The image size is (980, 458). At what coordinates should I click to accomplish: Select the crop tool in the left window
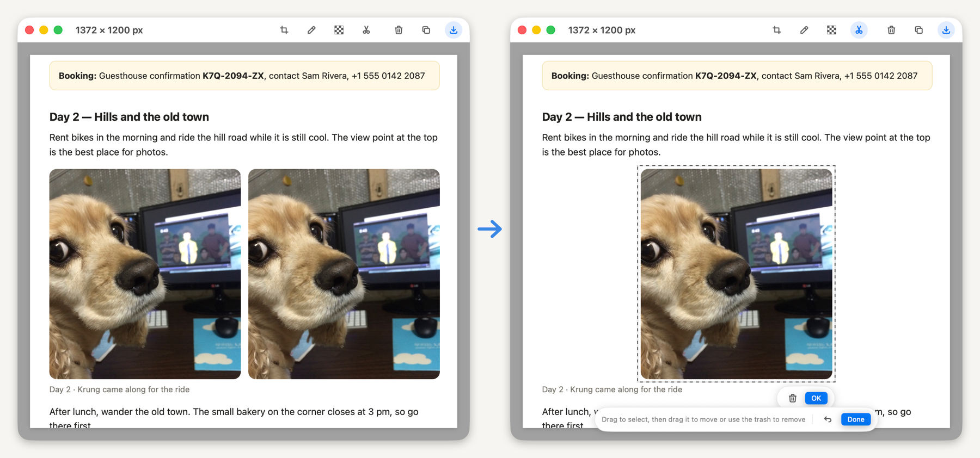click(x=284, y=30)
